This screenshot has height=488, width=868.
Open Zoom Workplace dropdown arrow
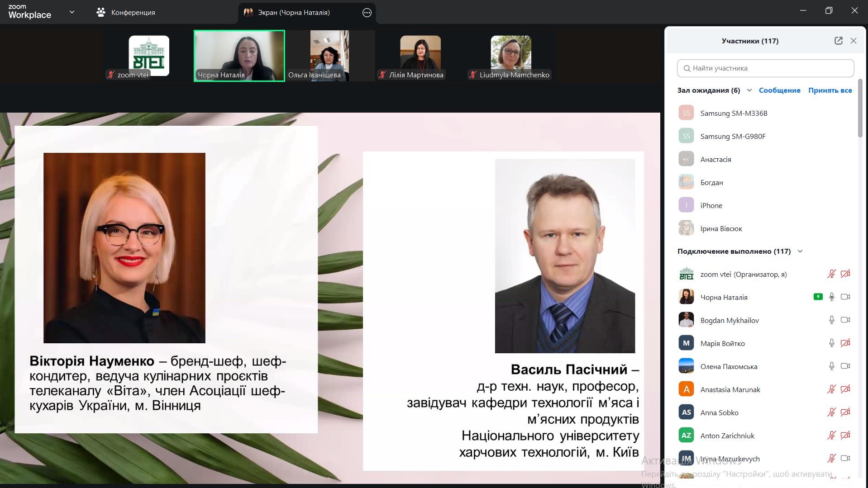[x=72, y=12]
